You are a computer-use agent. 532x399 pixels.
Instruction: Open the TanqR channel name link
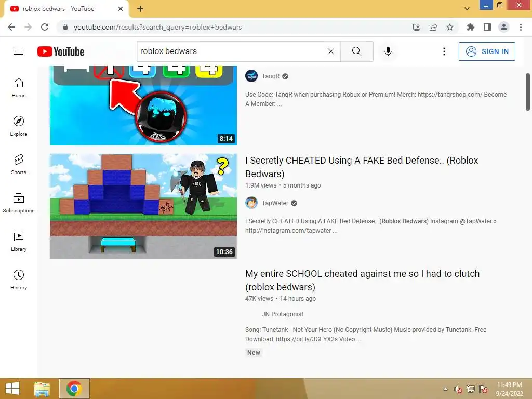coord(270,76)
